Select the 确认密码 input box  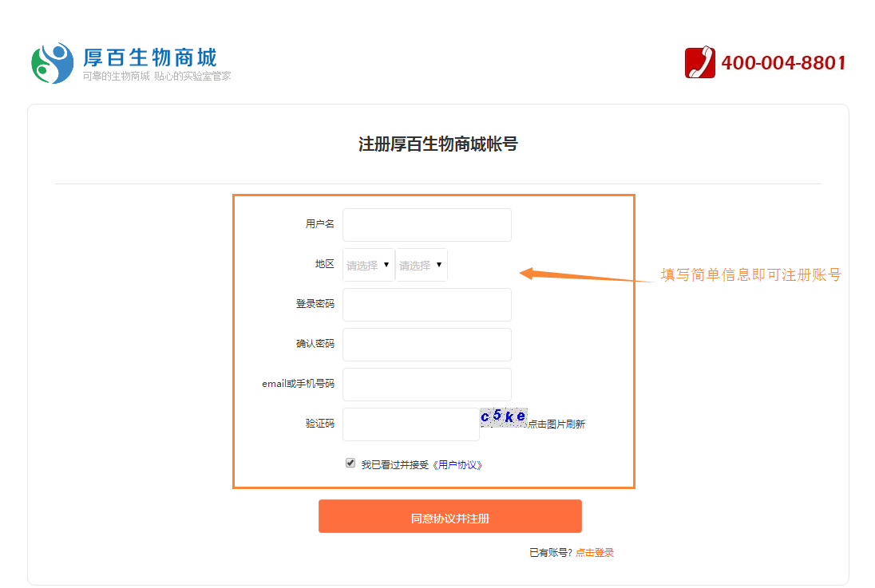(x=427, y=345)
